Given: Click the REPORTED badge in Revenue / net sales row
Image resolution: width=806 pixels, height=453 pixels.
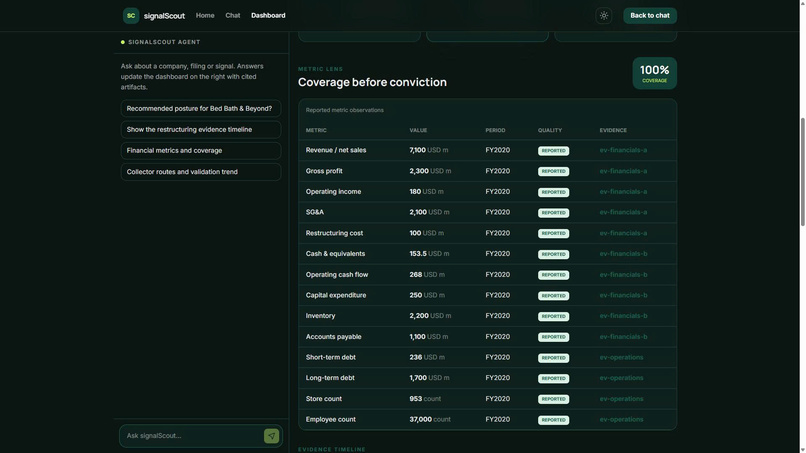Looking at the screenshot, I should pyautogui.click(x=553, y=151).
